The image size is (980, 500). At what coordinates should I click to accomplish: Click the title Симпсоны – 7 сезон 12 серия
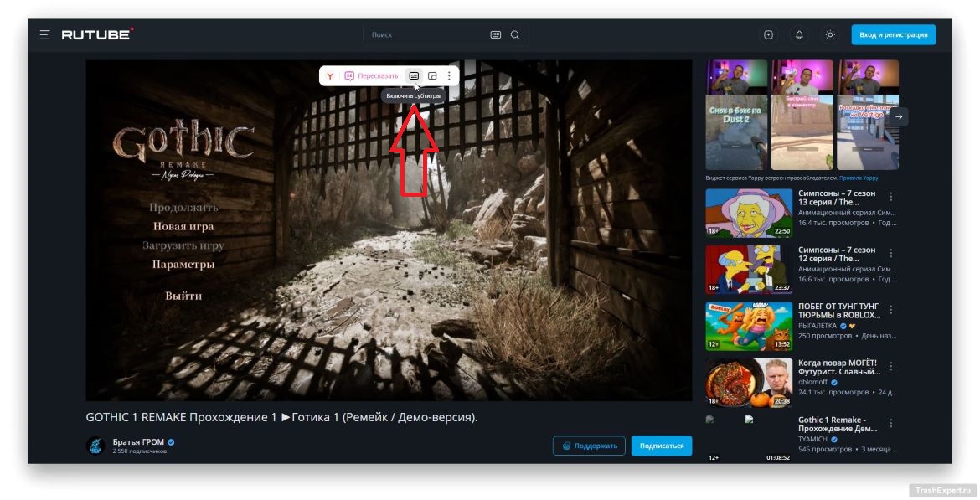[837, 254]
